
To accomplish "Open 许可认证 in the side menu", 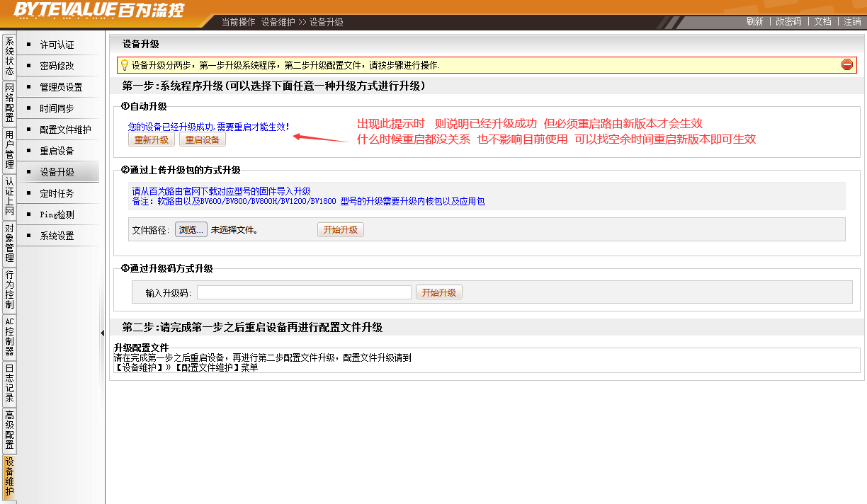I will click(57, 45).
